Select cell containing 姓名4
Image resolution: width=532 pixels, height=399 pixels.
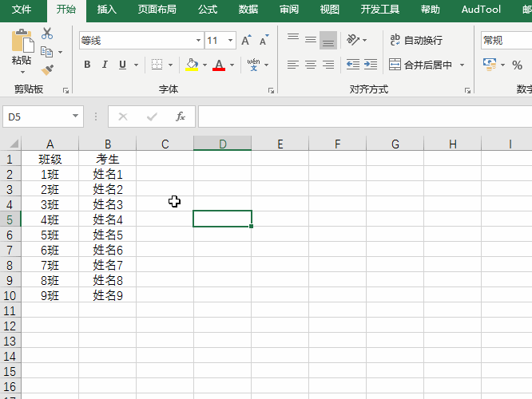click(x=108, y=219)
